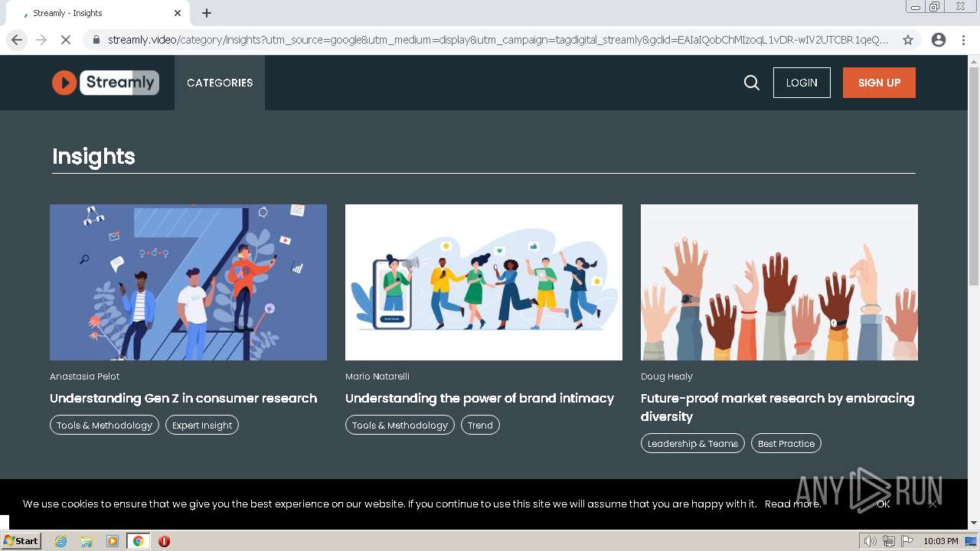980x551 pixels.
Task: Open the Chrome three-dot menu
Action: [x=963, y=40]
